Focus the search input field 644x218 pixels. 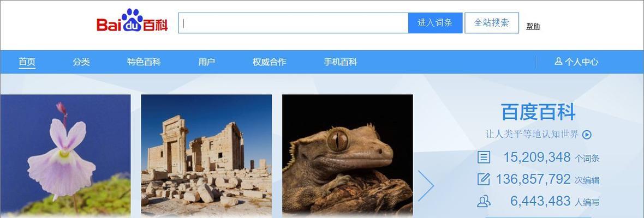293,23
